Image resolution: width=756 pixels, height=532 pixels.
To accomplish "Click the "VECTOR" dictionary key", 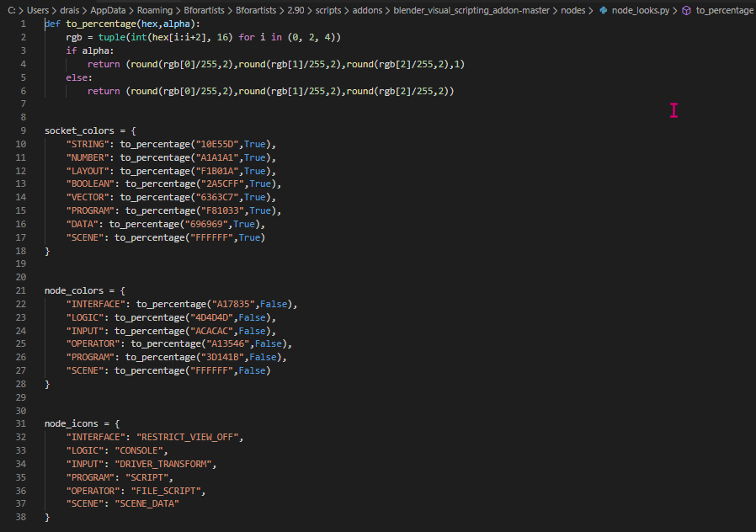I will pyautogui.click(x=88, y=197).
